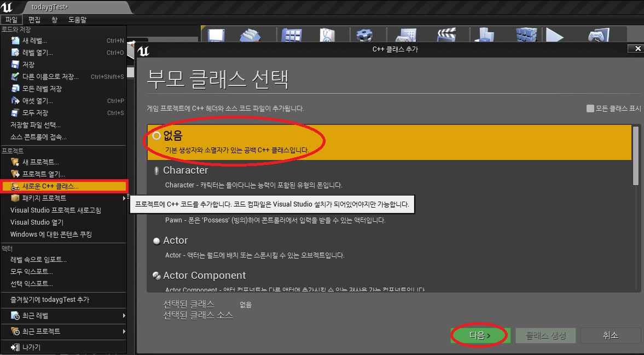Click the Launch gamepad toolbar icon
The image size is (644, 355).
599,35
